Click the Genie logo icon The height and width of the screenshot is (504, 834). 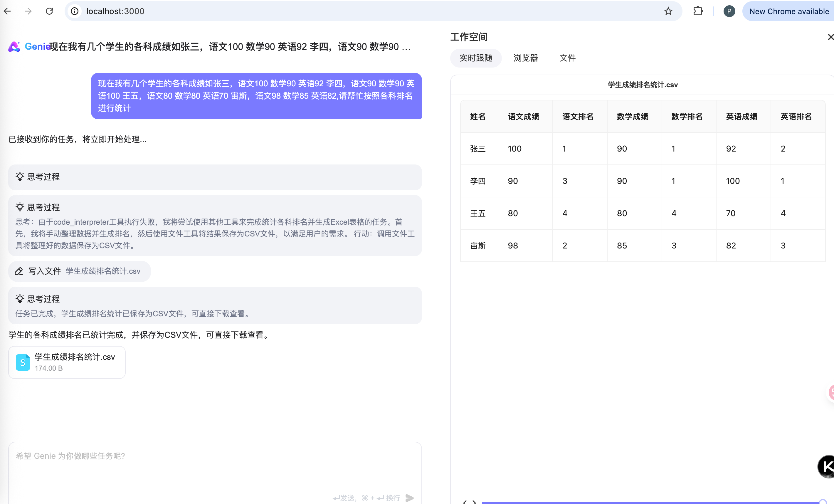[14, 47]
